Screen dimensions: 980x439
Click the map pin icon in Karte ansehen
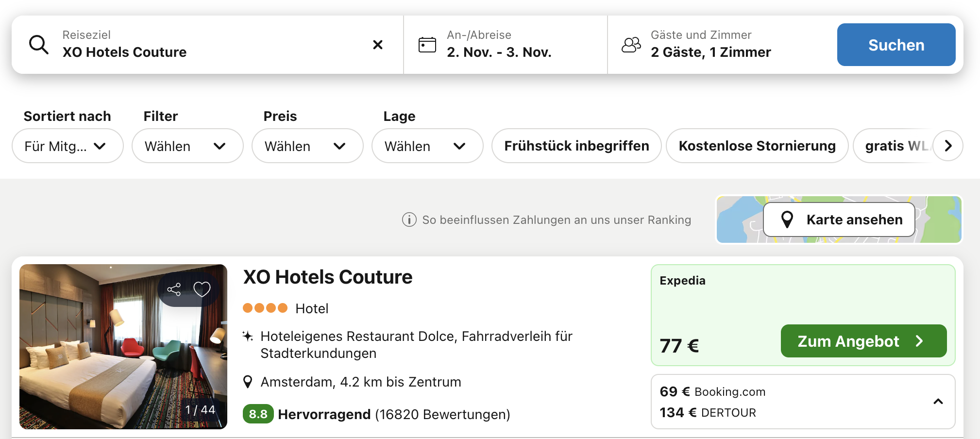pyautogui.click(x=787, y=219)
